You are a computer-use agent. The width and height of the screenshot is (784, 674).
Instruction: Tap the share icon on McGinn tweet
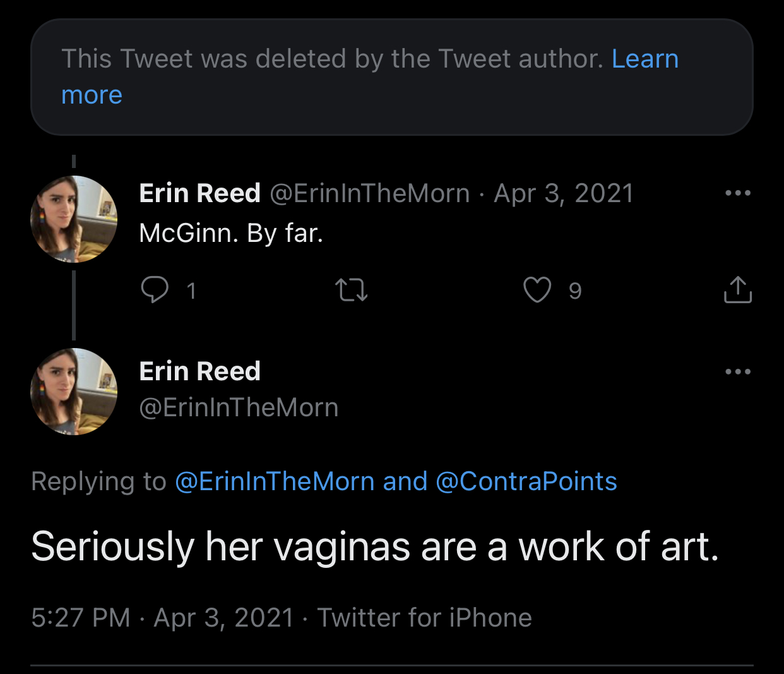(x=737, y=290)
